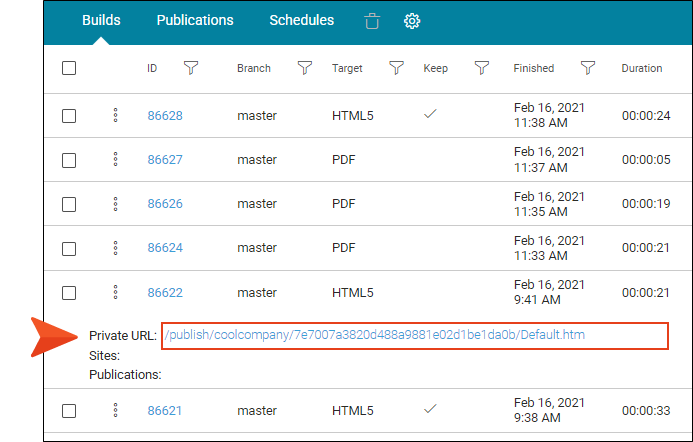Open build ID 86624 link

(165, 248)
